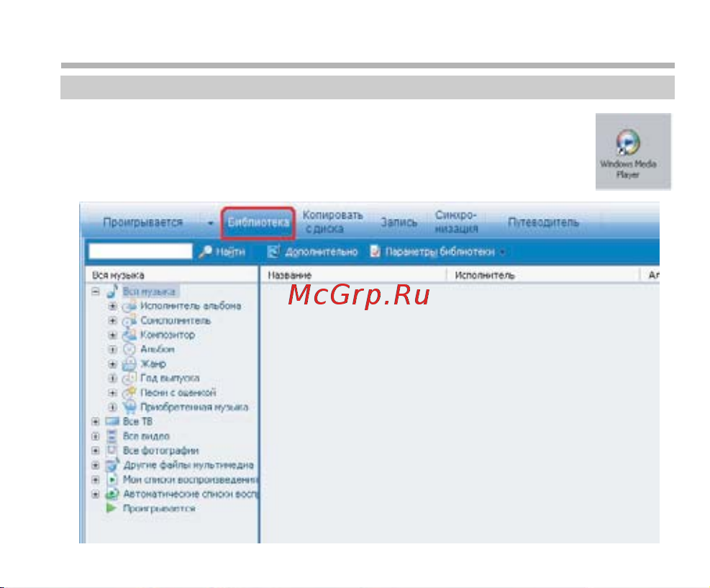Expand the Год выпуска node
Screen dimensions: 710x588
113,379
